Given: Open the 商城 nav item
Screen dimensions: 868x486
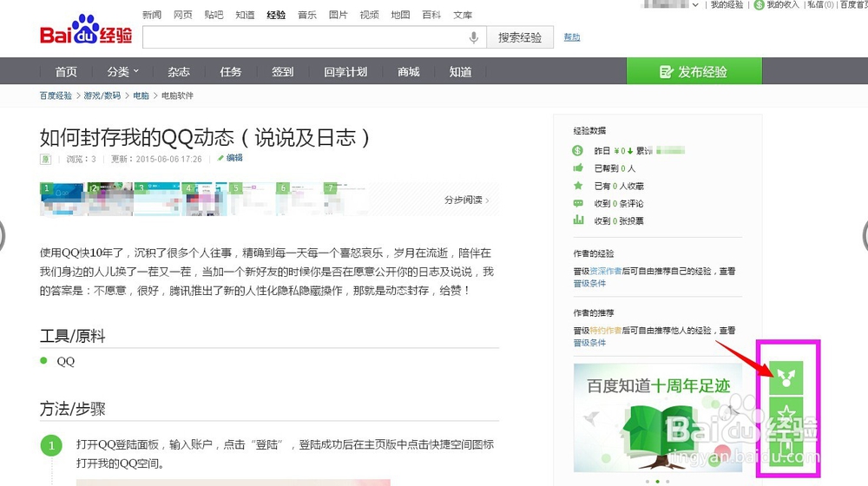Looking at the screenshot, I should (409, 72).
